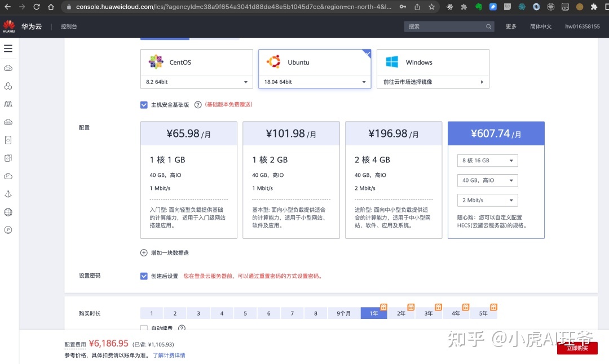This screenshot has height=364, width=609.
Task: Open help for 主机安全基础版
Action: click(198, 105)
